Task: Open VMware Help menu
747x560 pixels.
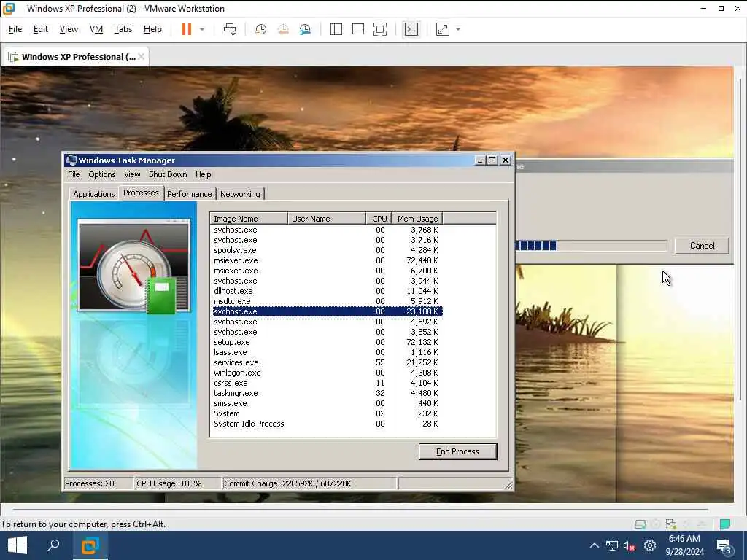Action: 152,29
